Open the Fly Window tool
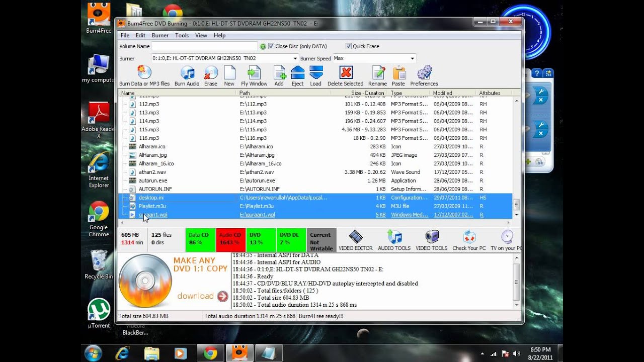The height and width of the screenshot is (362, 644). point(254,75)
